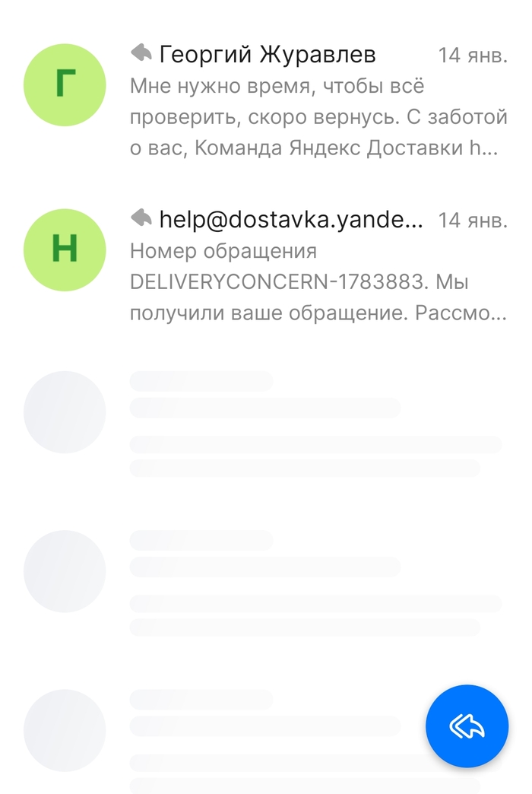The width and height of the screenshot is (532, 794).
Task: Tap reply arrow icon beside Георгий Журавлев
Action: tap(141, 52)
